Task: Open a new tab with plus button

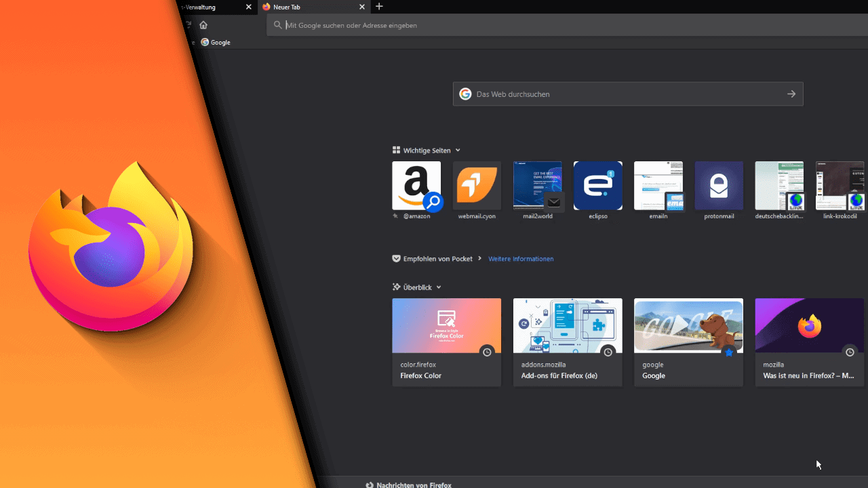Action: click(379, 7)
